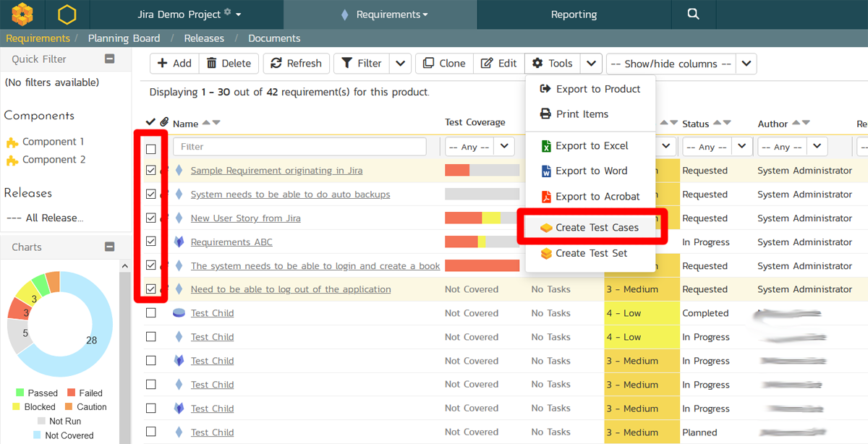Click the Name filter text field
The width and height of the screenshot is (868, 444).
coord(299,147)
